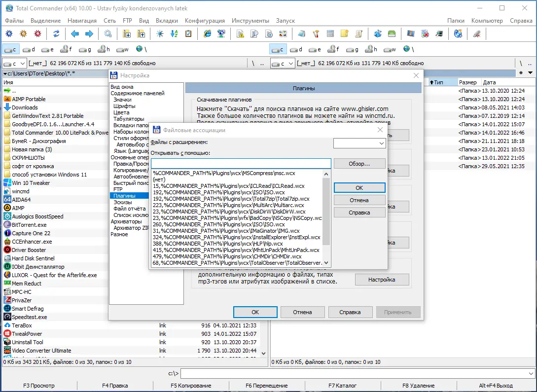The width and height of the screenshot is (537, 392).
Task: Expand the file extension dropdown
Action: click(381, 143)
